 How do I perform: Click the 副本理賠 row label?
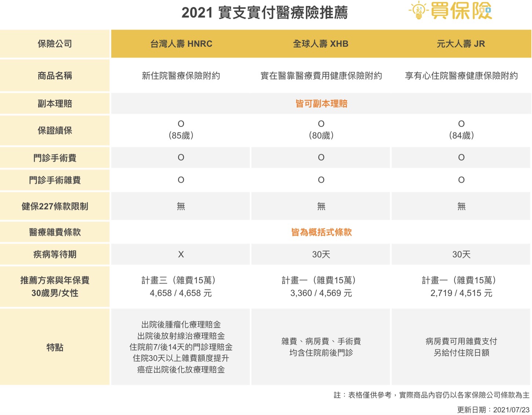(55, 104)
